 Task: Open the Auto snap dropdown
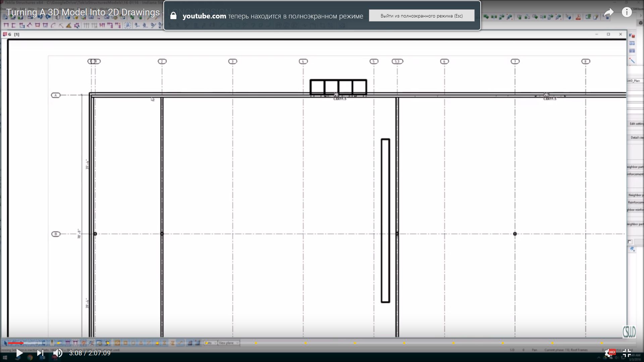click(x=210, y=343)
